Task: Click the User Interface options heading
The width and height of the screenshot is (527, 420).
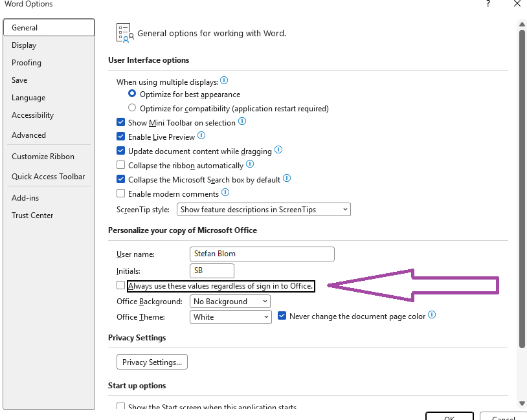Action: (148, 60)
